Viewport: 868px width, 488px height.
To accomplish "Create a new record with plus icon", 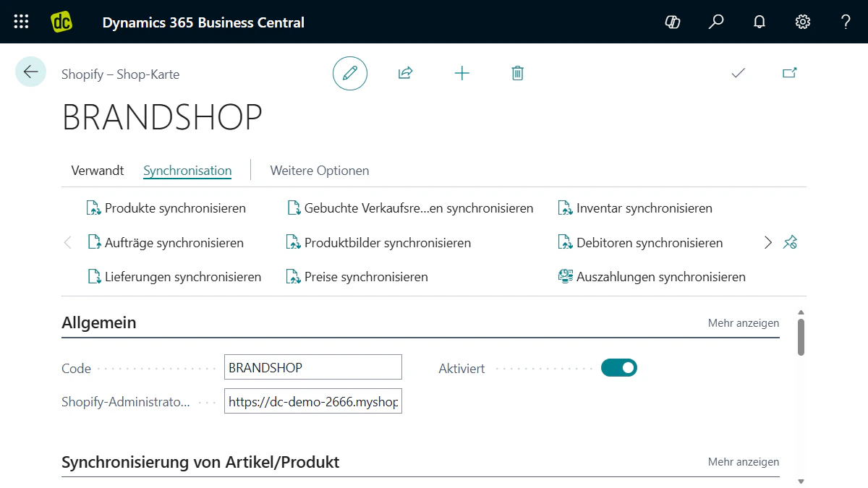I will pos(461,73).
